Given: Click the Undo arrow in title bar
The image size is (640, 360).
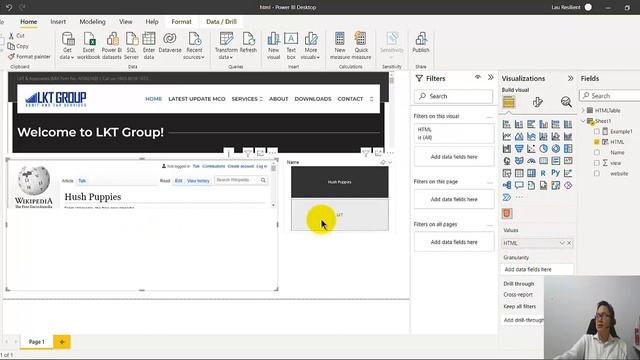Looking at the screenshot, I should tap(9, 7).
